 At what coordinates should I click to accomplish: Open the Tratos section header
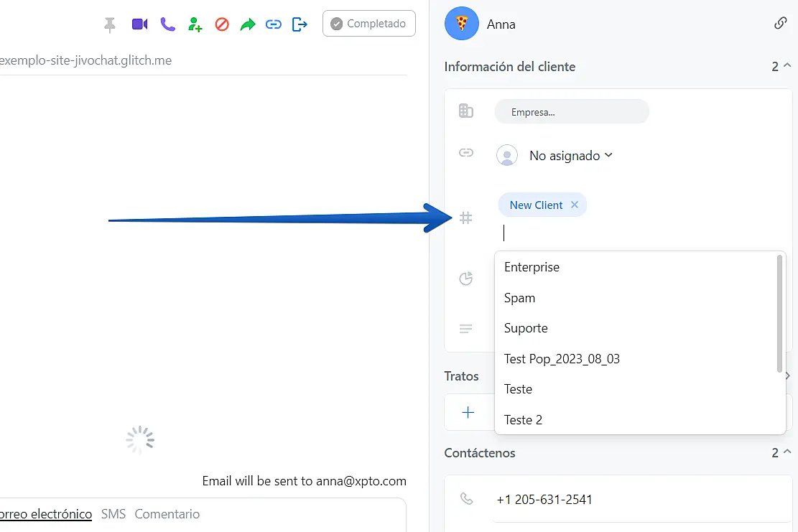pyautogui.click(x=462, y=376)
